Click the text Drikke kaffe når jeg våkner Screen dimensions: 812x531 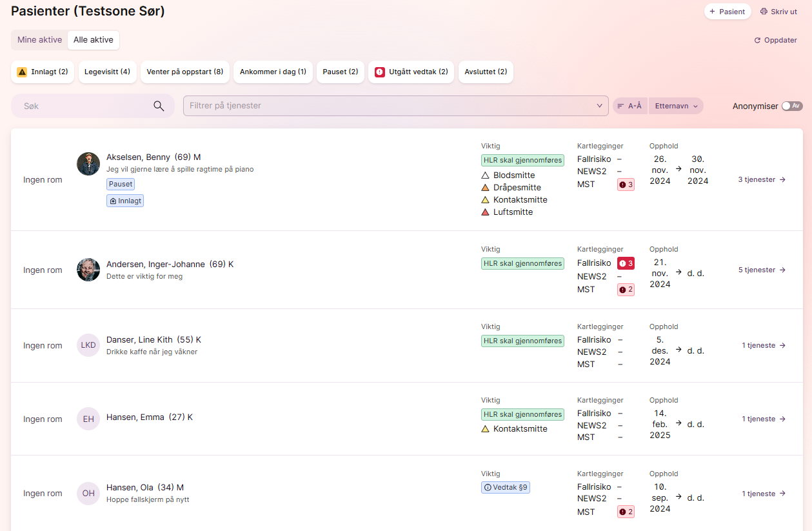152,352
